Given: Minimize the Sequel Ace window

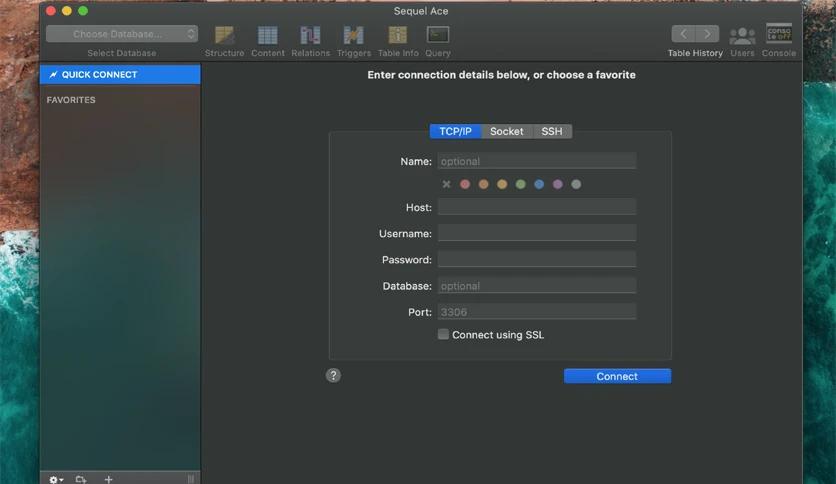Looking at the screenshot, I should pyautogui.click(x=67, y=11).
